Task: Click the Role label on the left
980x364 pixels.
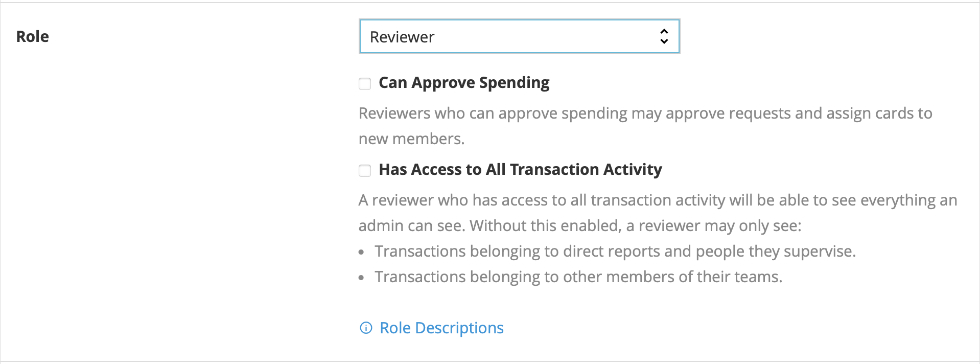Action: click(x=32, y=36)
